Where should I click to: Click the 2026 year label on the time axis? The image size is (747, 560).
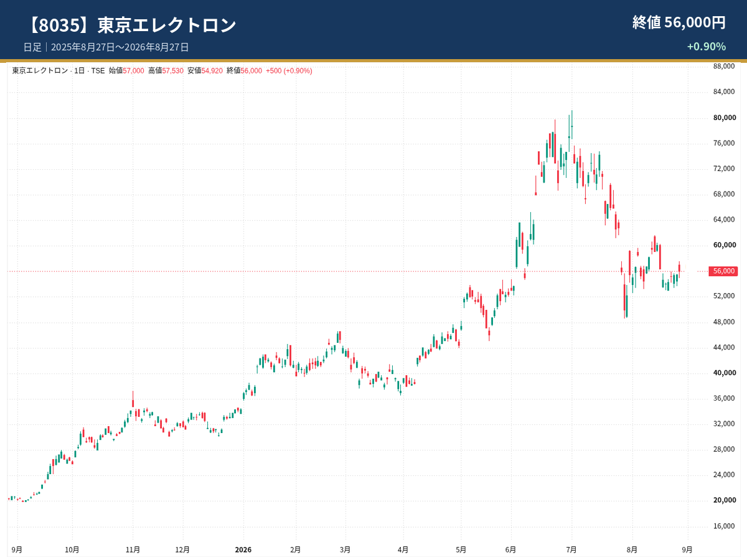[243, 550]
